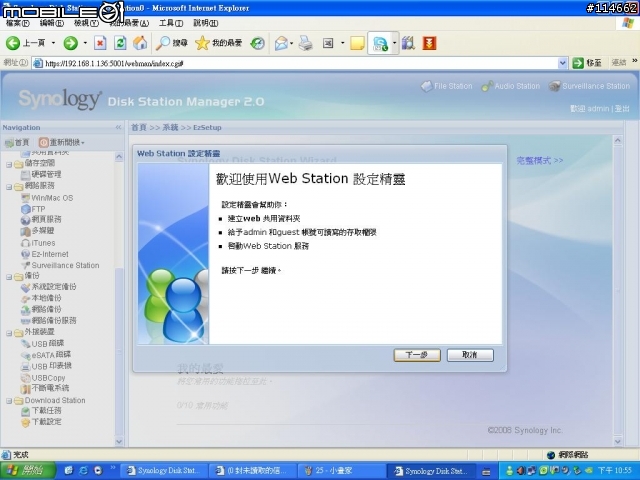Open USBCopy in navigation tree

click(43, 378)
